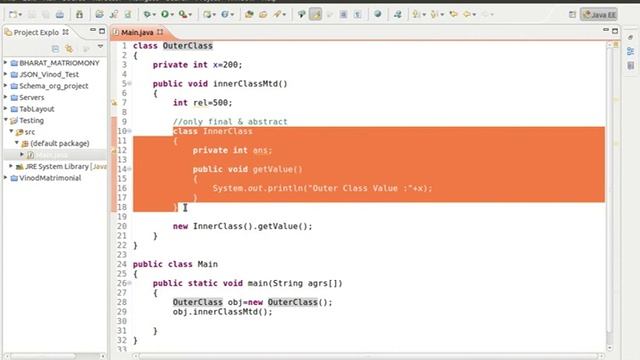This screenshot has height=360, width=640.
Task: Click the Open Type icon
Action: point(249,15)
